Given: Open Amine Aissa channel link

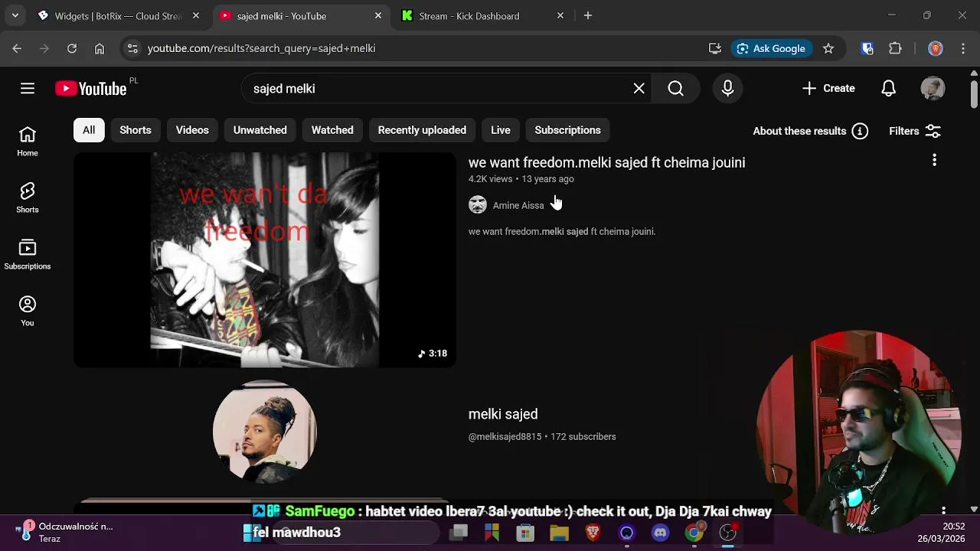Looking at the screenshot, I should tap(518, 205).
